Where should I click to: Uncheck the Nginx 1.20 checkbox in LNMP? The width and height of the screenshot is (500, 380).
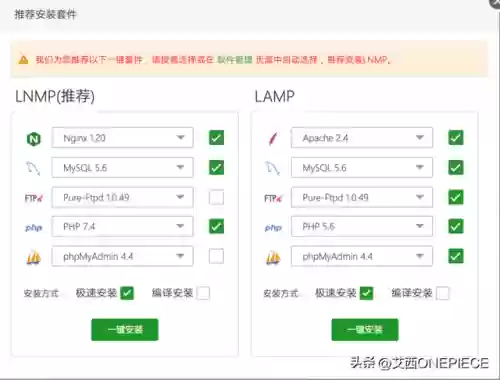[216, 138]
